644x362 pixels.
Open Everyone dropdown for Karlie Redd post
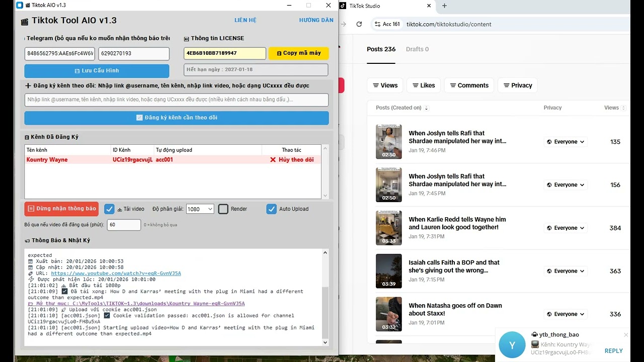coord(566,228)
